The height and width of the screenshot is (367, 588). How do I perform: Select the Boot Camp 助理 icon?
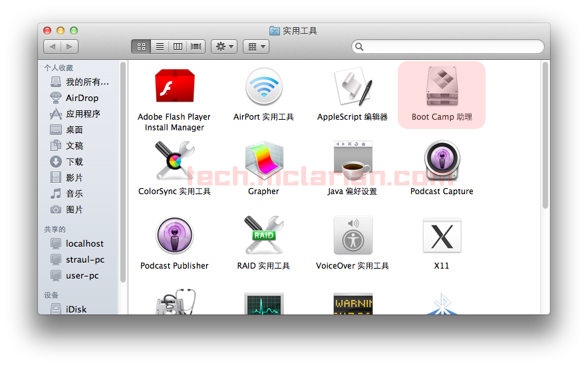click(x=442, y=86)
